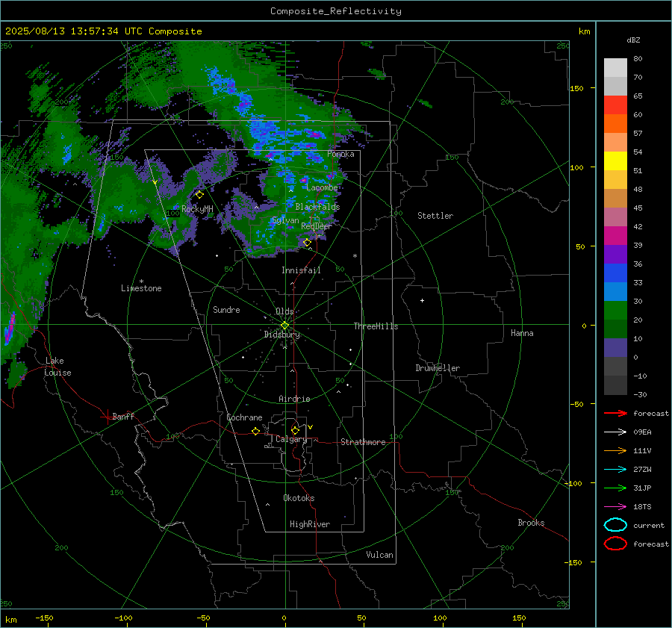Click the Calgary label on the map
Viewport: 672px width, 628px height.
[x=291, y=439]
